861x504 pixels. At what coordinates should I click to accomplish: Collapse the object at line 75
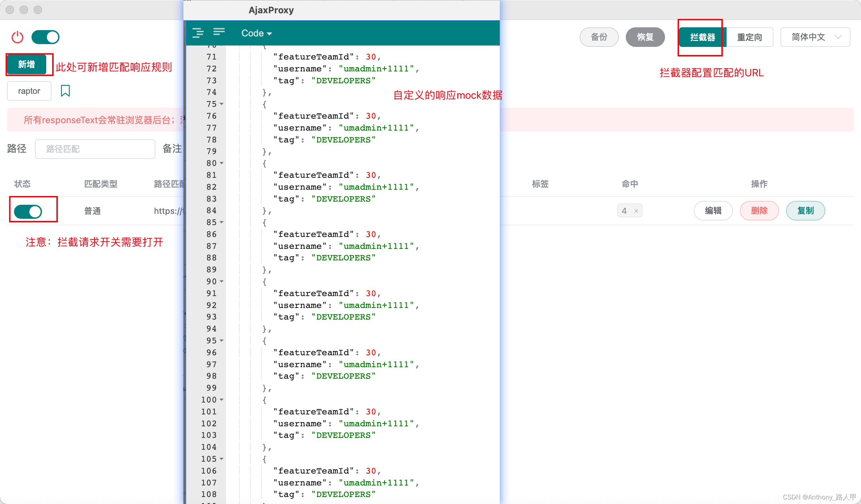pos(222,104)
